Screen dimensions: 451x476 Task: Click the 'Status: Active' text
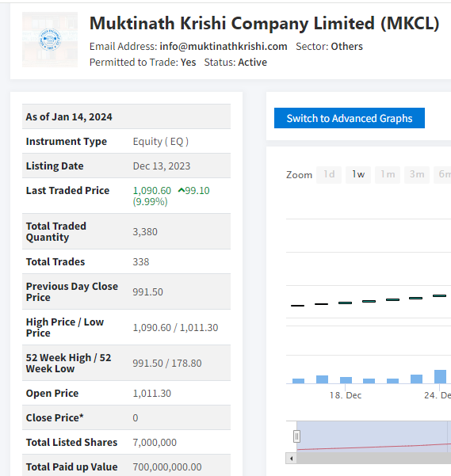[x=235, y=63]
